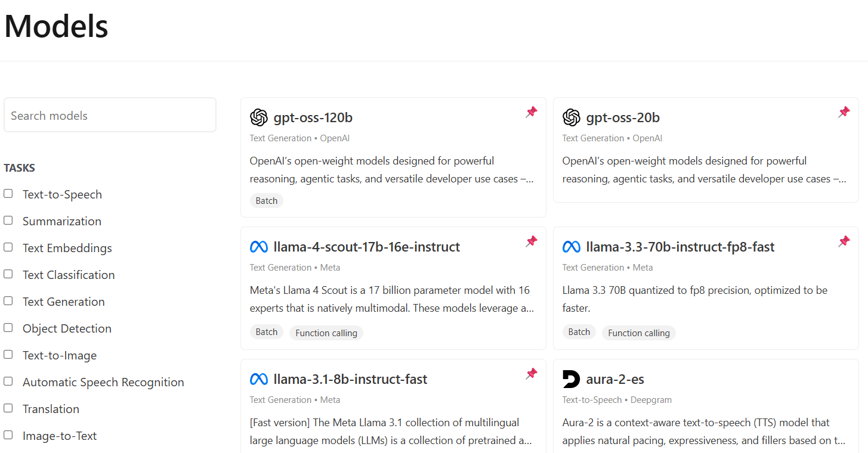Click the pin icon on llama-3.1-8b-instruct-fast card
The image size is (868, 453).
(531, 374)
